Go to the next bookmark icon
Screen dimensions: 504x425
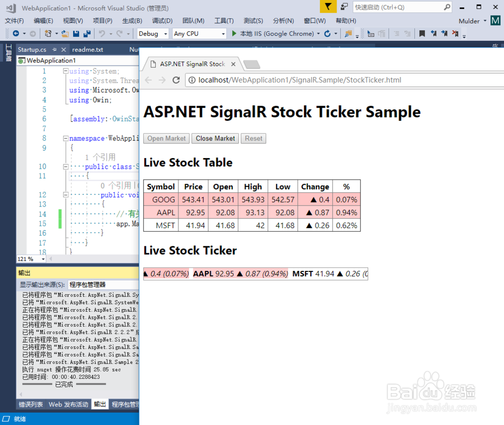444,33
